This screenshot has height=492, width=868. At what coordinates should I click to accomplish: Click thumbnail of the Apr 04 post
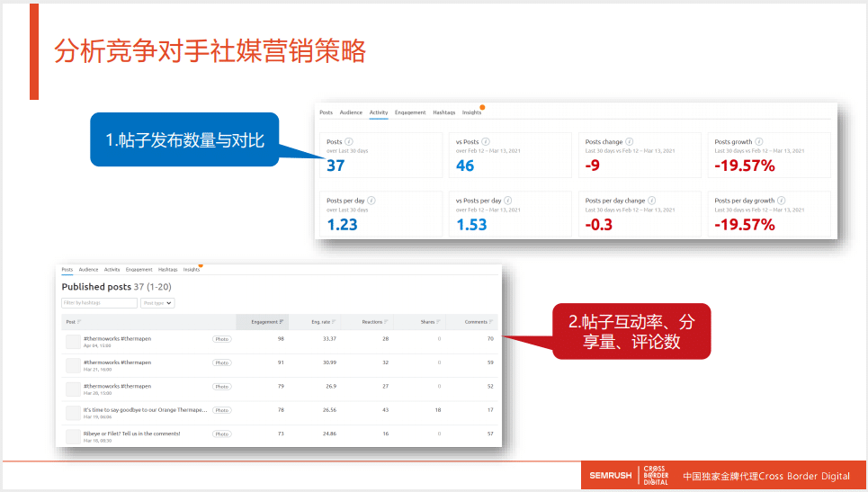tap(73, 342)
